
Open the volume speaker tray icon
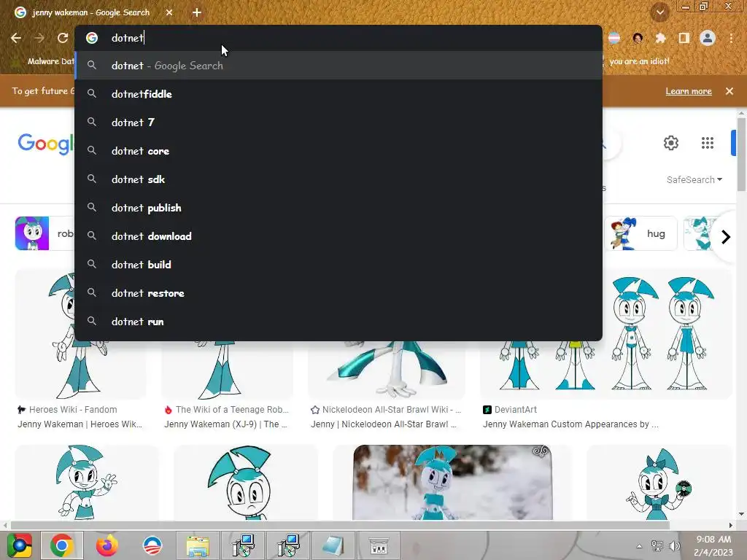(674, 546)
